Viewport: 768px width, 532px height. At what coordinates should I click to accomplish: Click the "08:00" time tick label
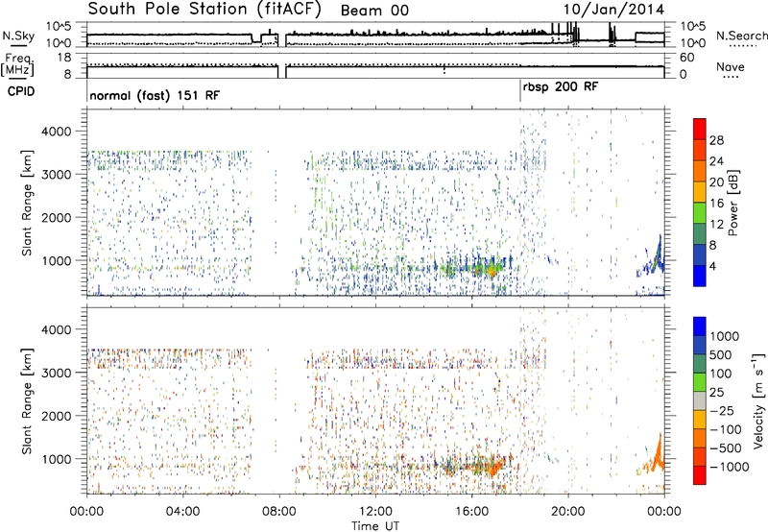(279, 511)
